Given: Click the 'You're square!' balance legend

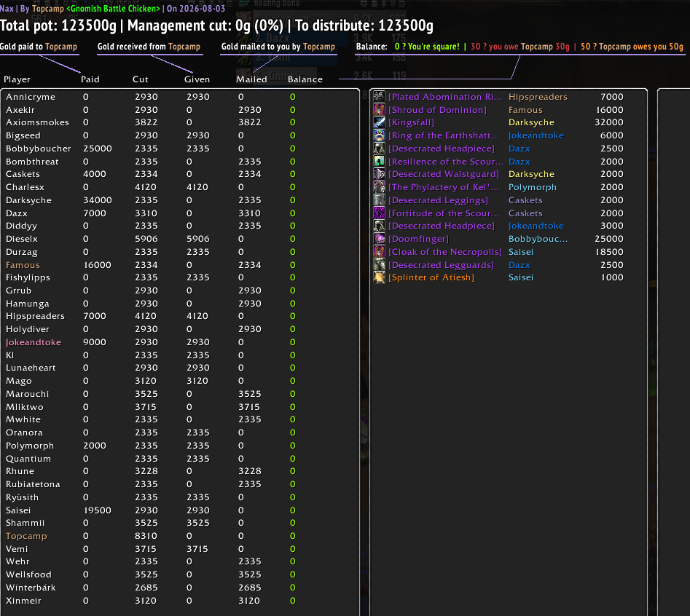Looking at the screenshot, I should click(427, 47).
